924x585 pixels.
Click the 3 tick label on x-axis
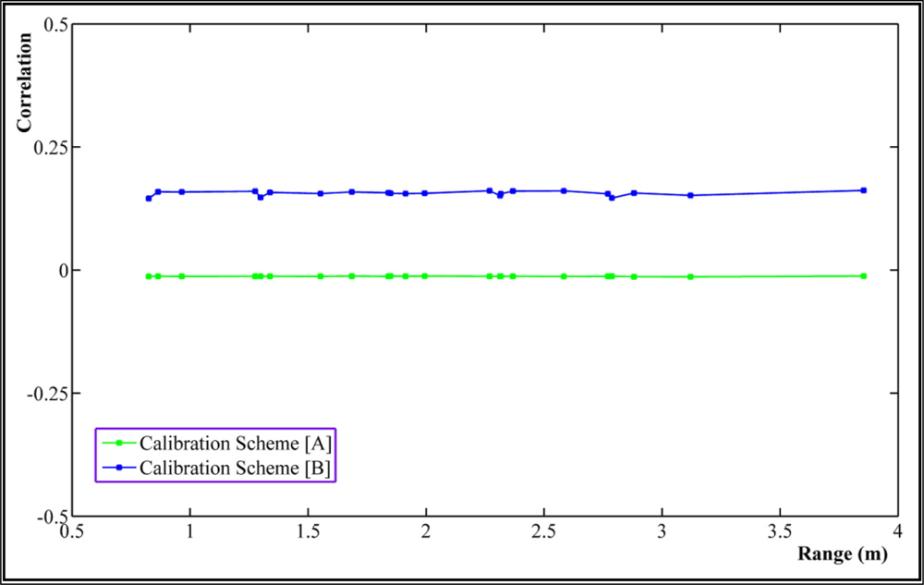[x=662, y=534]
